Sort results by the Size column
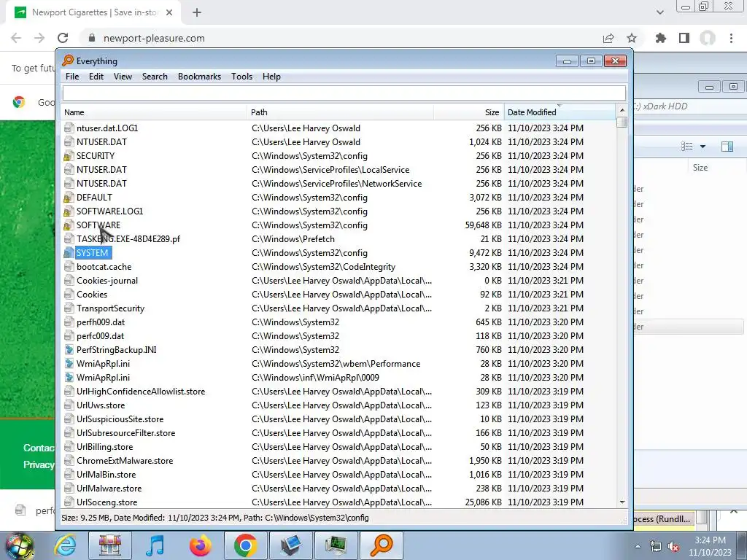The height and width of the screenshot is (560, 747). (469, 112)
